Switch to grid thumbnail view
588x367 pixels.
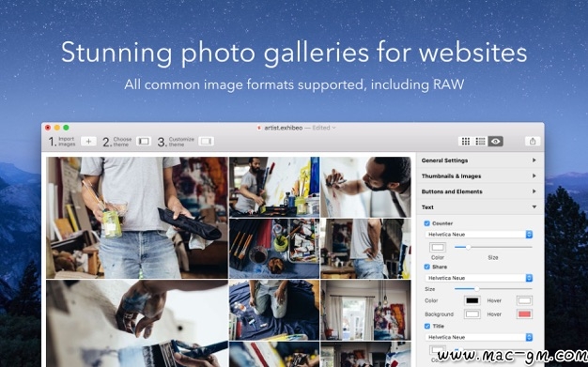pyautogui.click(x=465, y=142)
